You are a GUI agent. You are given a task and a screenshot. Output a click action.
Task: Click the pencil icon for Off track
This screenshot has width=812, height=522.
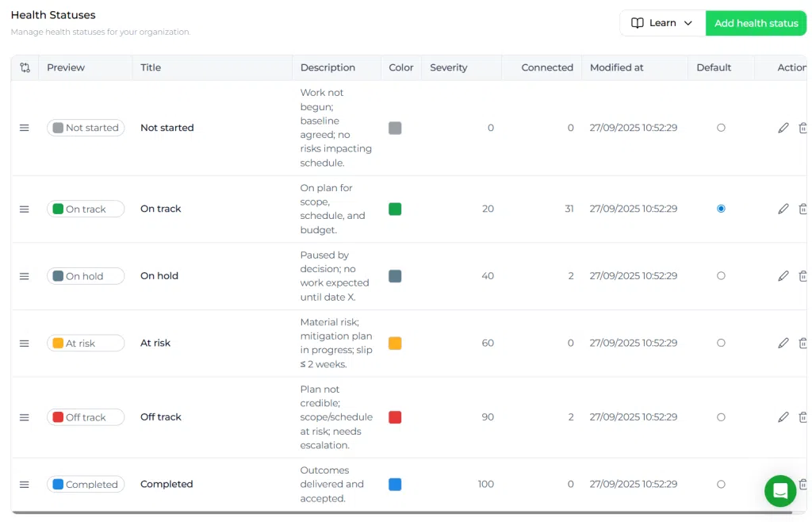[x=783, y=416]
